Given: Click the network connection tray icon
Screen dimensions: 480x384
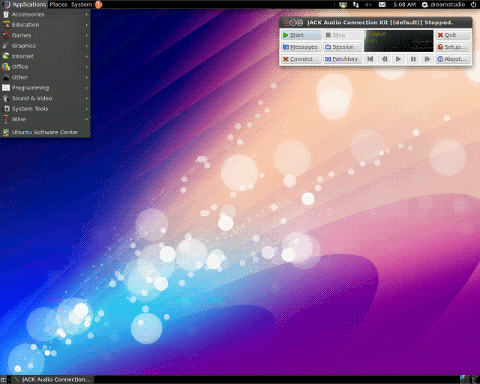Looking at the screenshot, I should pos(356,4).
